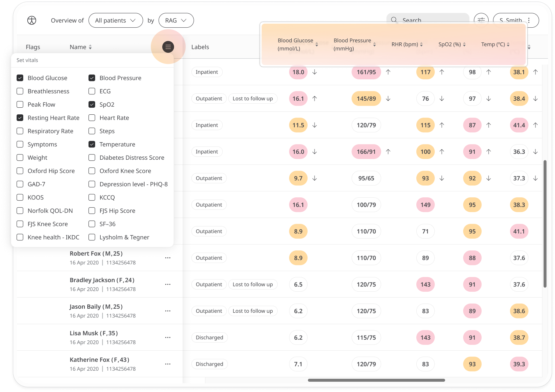This screenshot has height=392, width=555.
Task: Click up trend arrow beside 161/95
Action: coord(388,72)
